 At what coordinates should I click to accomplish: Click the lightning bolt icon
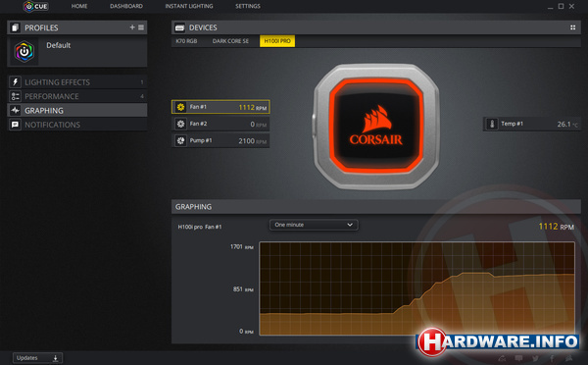(15, 81)
